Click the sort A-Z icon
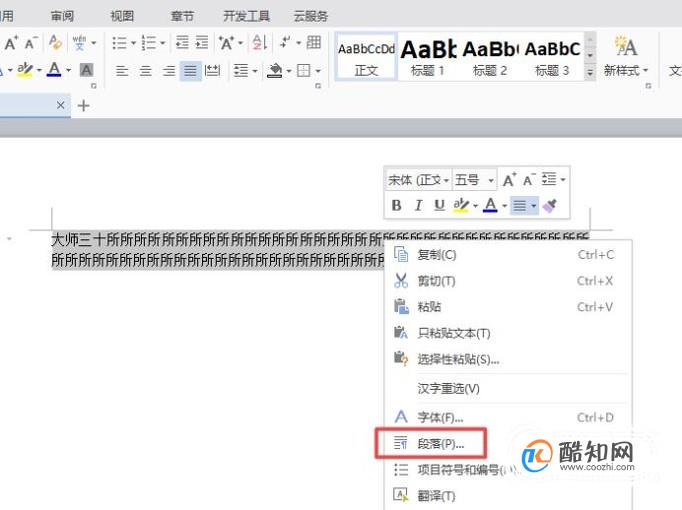The image size is (682, 510). (x=259, y=43)
